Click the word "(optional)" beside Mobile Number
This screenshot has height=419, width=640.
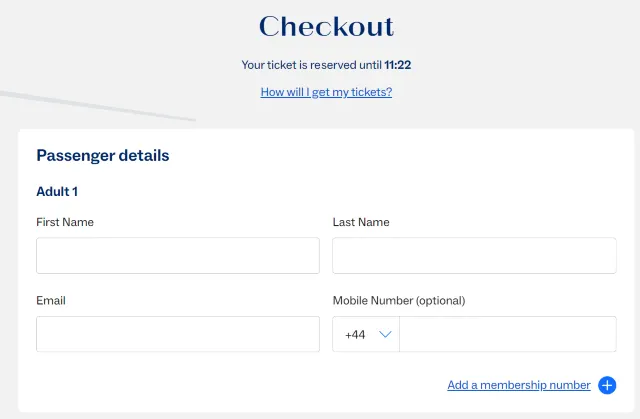[441, 300]
